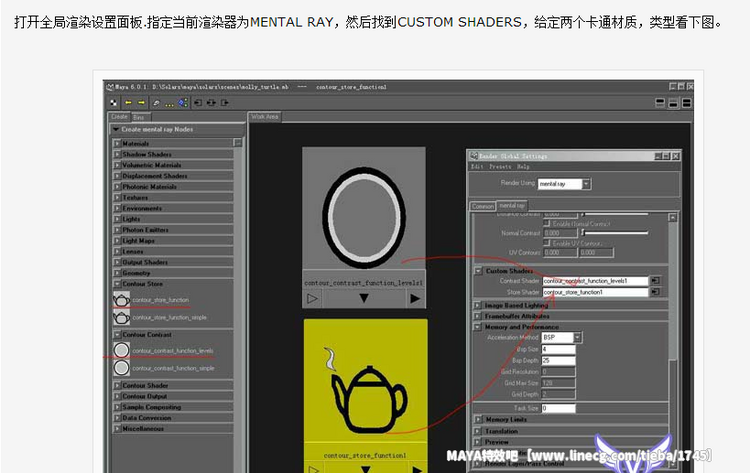Click the checkered toggle icon in Hypershade toolbar
The height and width of the screenshot is (473, 750).
(113, 103)
